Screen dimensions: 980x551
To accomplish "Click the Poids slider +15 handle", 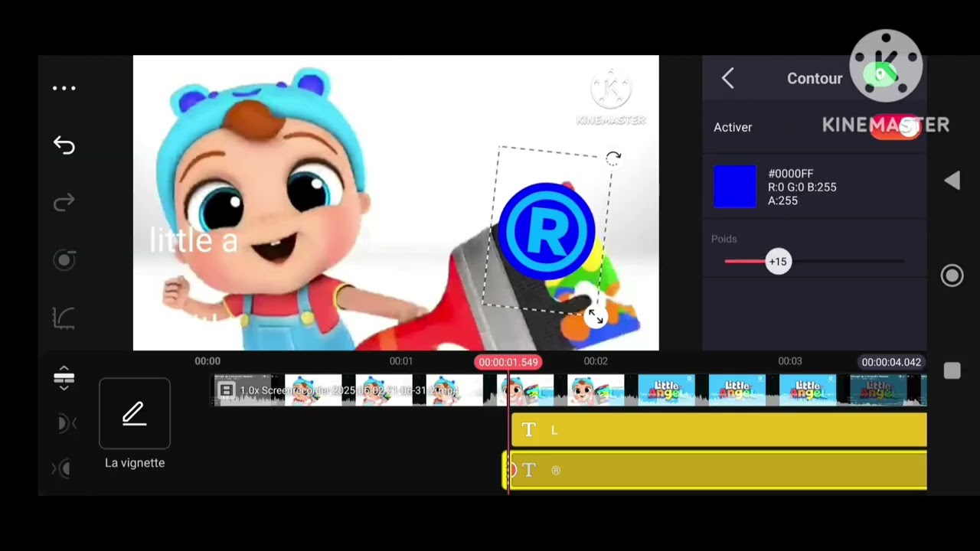I will (778, 262).
